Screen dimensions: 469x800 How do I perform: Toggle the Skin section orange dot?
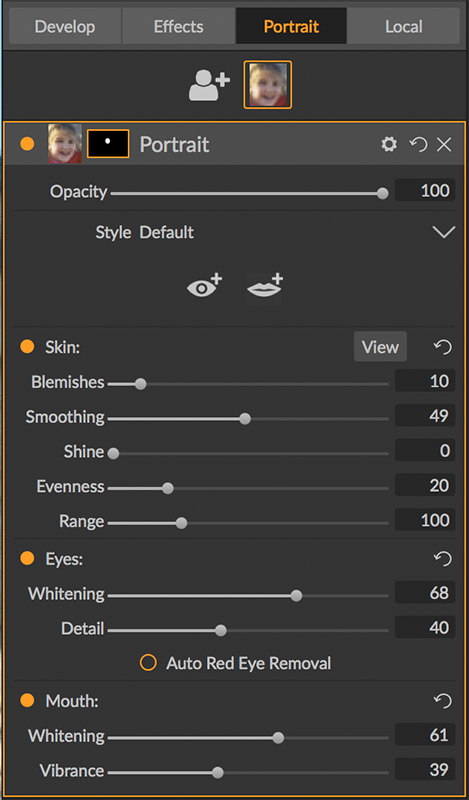pyautogui.click(x=27, y=347)
